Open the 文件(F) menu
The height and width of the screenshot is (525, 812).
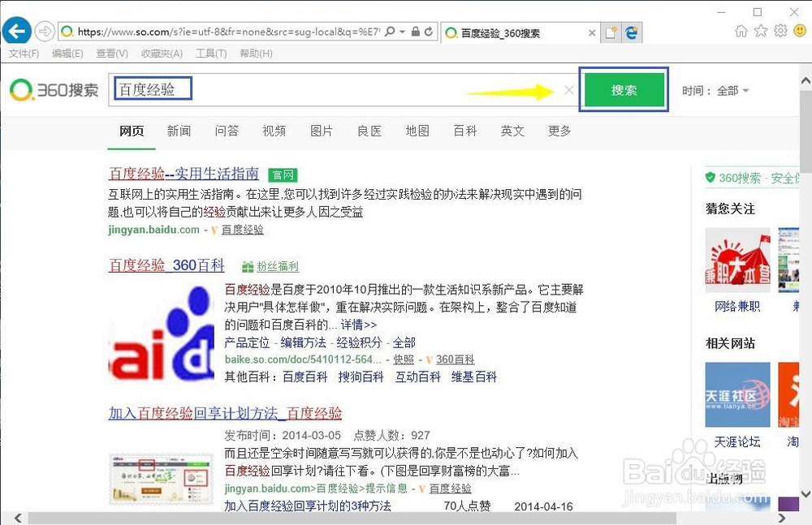coord(24,54)
